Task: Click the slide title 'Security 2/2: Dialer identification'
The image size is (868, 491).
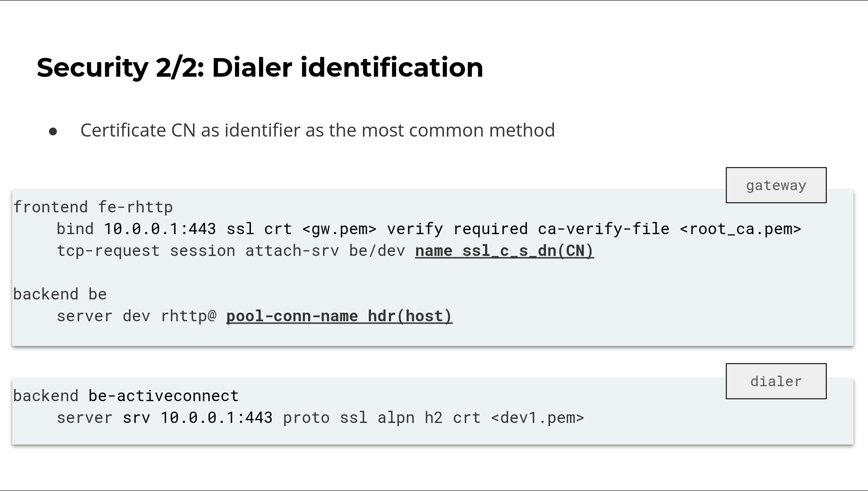Action: tap(260, 68)
